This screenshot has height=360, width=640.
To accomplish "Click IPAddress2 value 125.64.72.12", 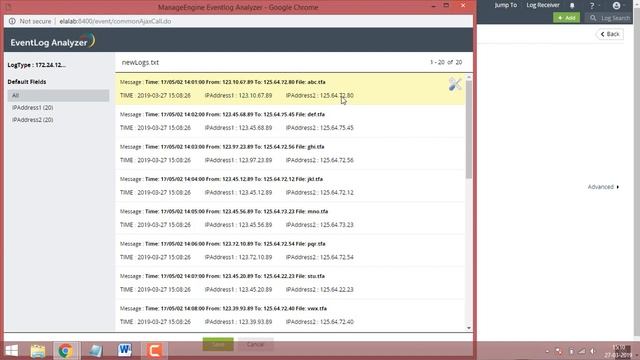I will click(x=337, y=192).
